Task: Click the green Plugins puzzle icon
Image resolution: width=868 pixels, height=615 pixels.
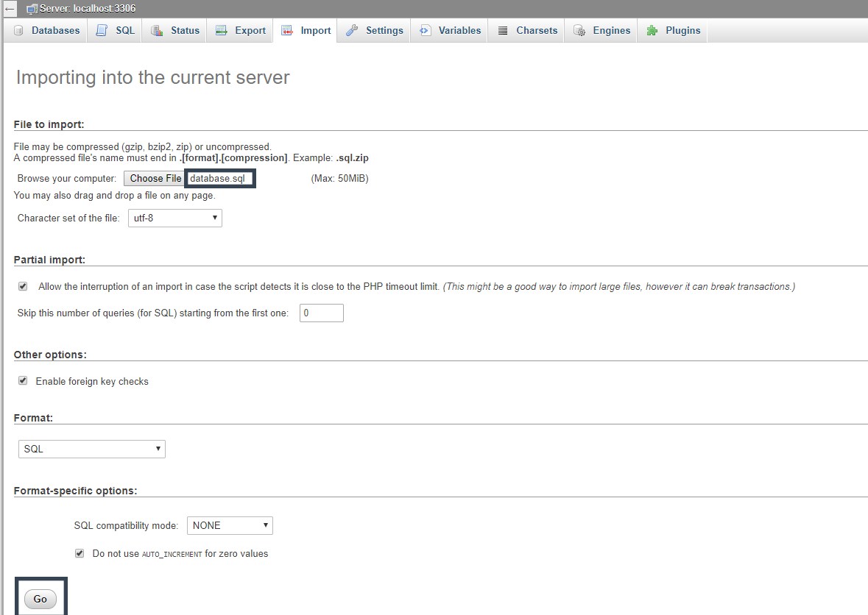Action: 652,30
